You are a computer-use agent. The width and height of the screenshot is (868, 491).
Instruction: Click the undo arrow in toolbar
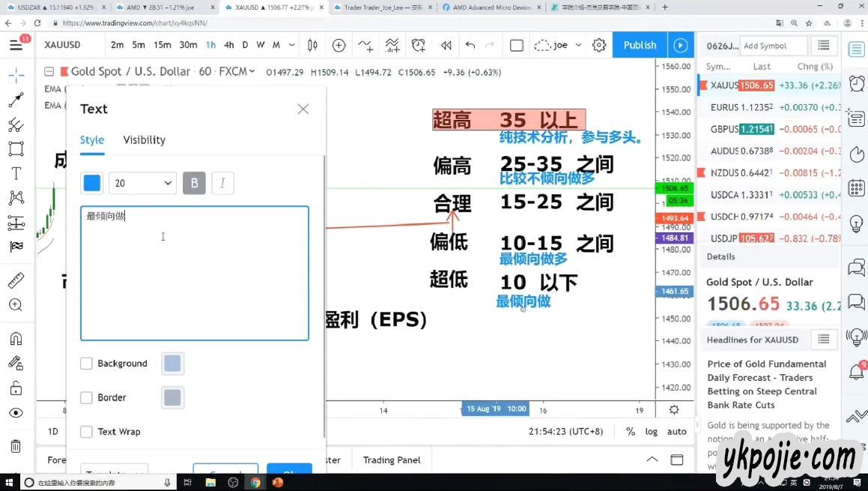(x=470, y=45)
